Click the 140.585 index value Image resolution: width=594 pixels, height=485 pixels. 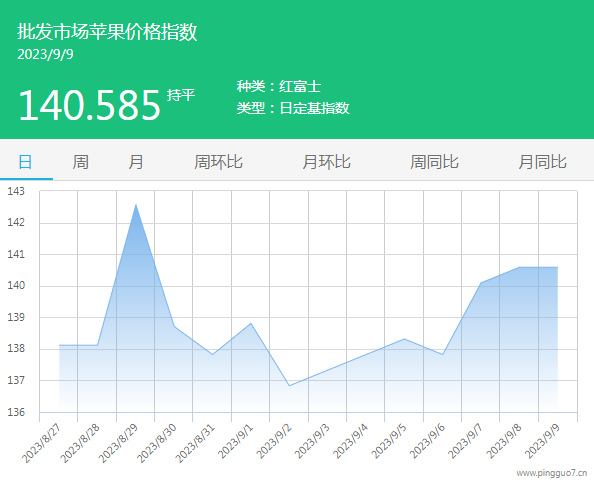tap(89, 105)
